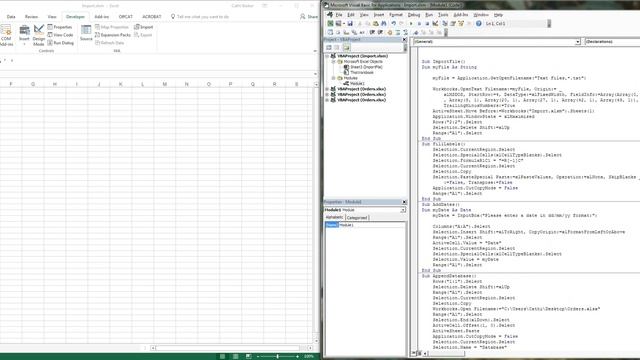Switch to the ACROBAT tab in Excel
The height and width of the screenshot is (360, 640).
pos(152,17)
